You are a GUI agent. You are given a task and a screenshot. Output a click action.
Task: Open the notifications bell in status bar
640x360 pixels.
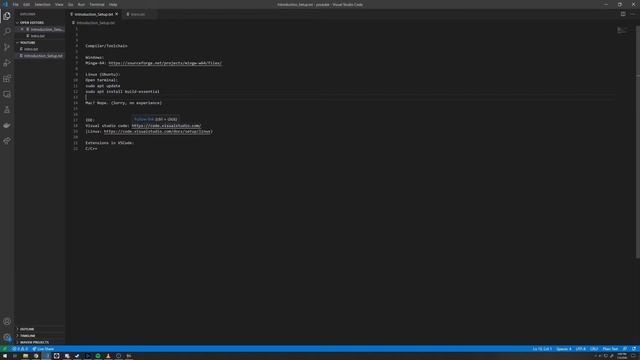click(634, 349)
